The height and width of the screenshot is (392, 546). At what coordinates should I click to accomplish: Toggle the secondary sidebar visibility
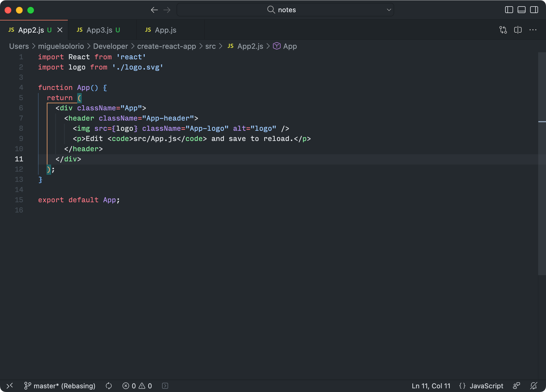tap(534, 10)
